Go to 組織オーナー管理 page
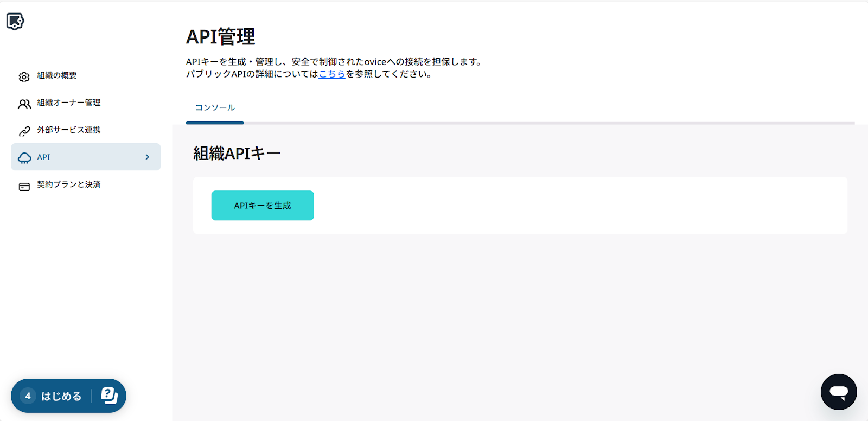The image size is (868, 421). [x=69, y=103]
